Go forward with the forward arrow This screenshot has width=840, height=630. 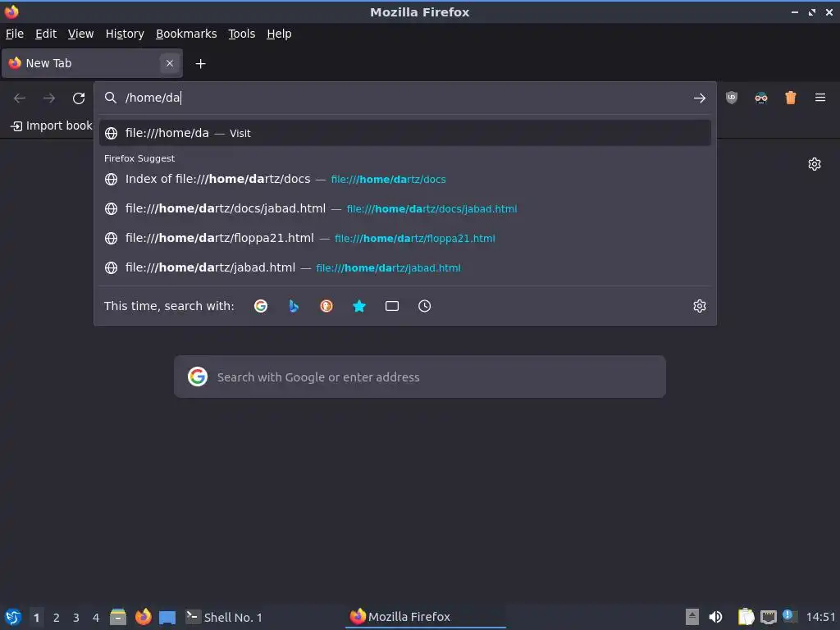click(x=49, y=98)
